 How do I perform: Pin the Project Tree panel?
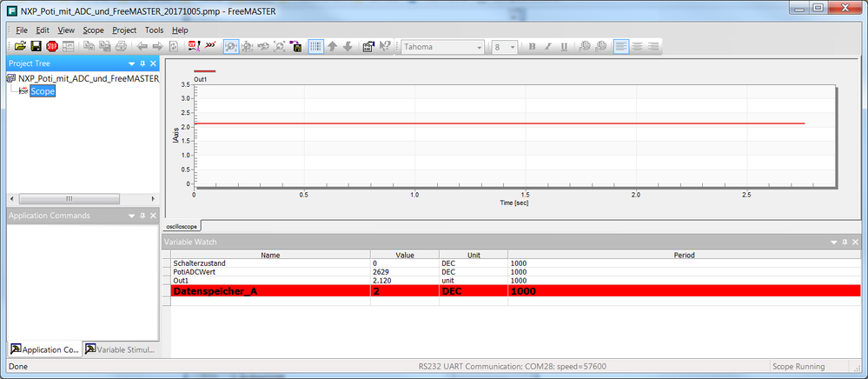tap(142, 63)
